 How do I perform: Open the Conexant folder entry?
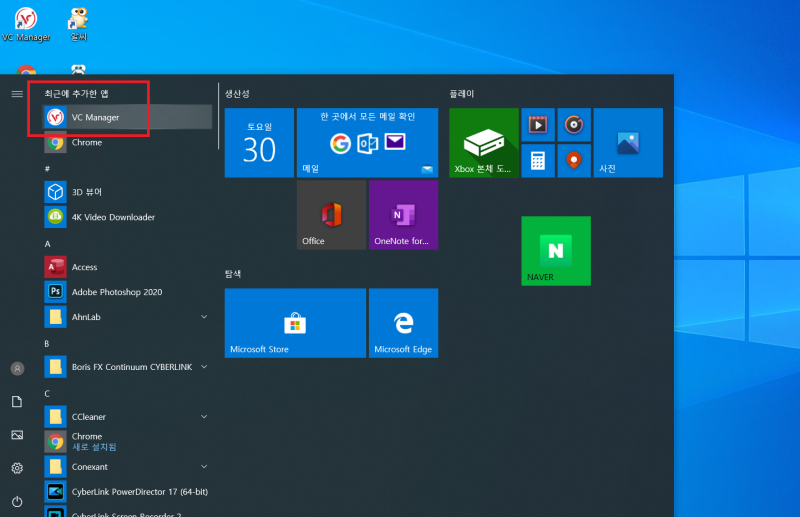click(x=128, y=466)
